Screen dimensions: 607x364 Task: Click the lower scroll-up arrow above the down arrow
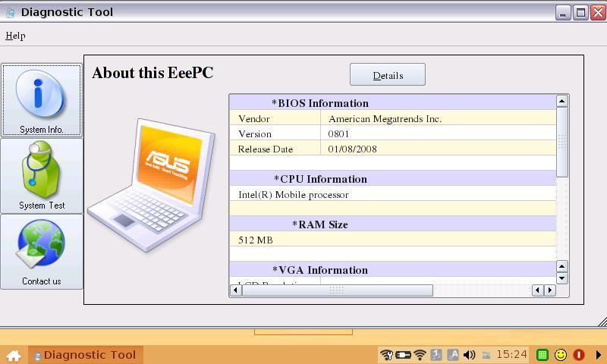(x=561, y=266)
